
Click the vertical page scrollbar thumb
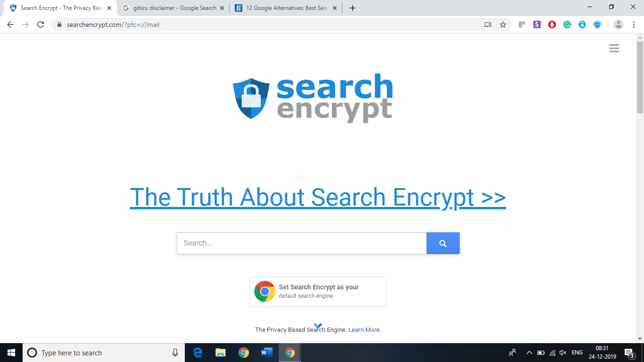pyautogui.click(x=640, y=77)
